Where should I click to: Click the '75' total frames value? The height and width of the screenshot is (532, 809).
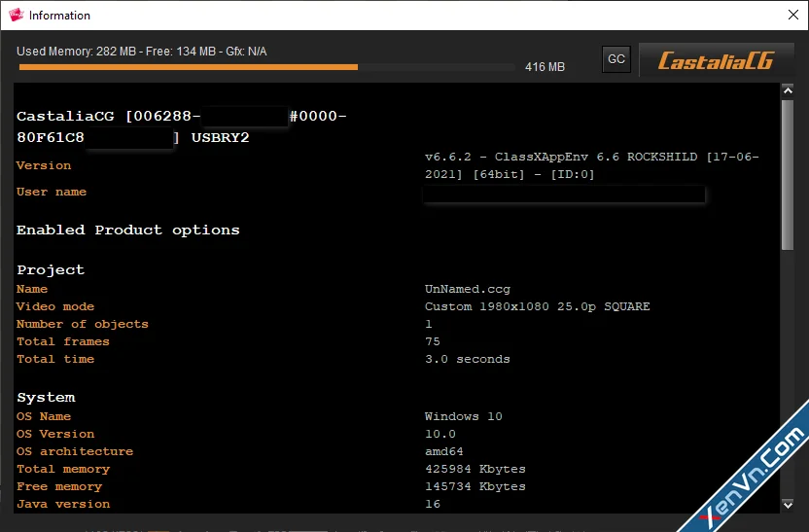pyautogui.click(x=433, y=341)
